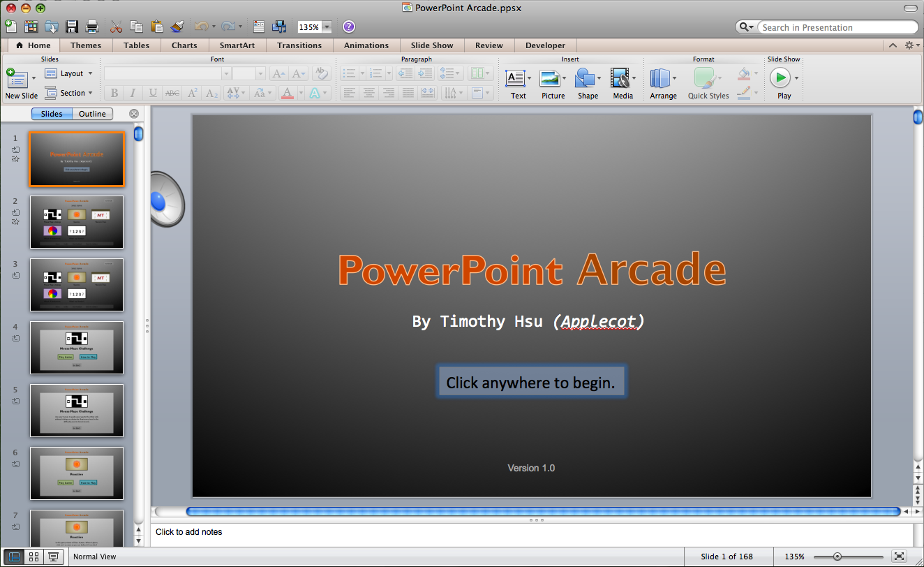The image size is (924, 567).
Task: Open New Slide arrow menu
Action: click(x=33, y=78)
